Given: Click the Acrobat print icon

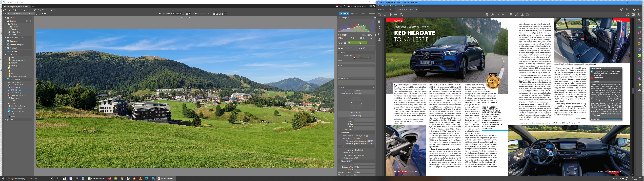Looking at the screenshot, I should (x=396, y=14).
